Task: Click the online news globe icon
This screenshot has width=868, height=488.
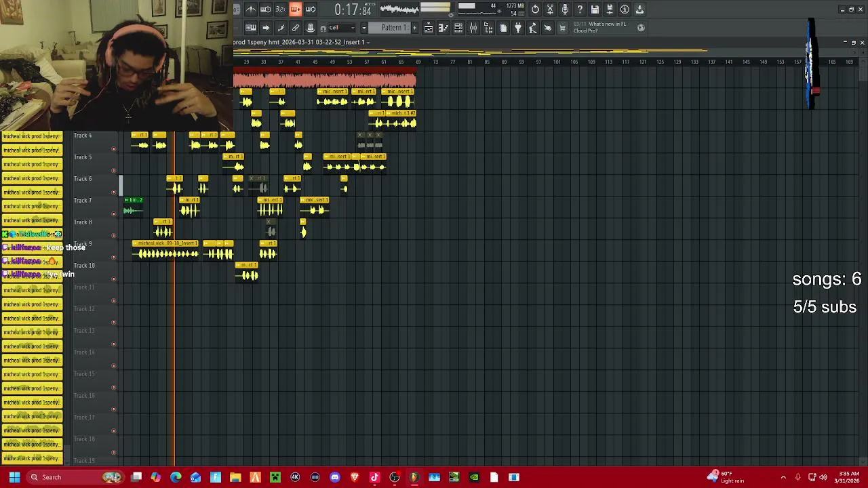Action: tap(641, 28)
